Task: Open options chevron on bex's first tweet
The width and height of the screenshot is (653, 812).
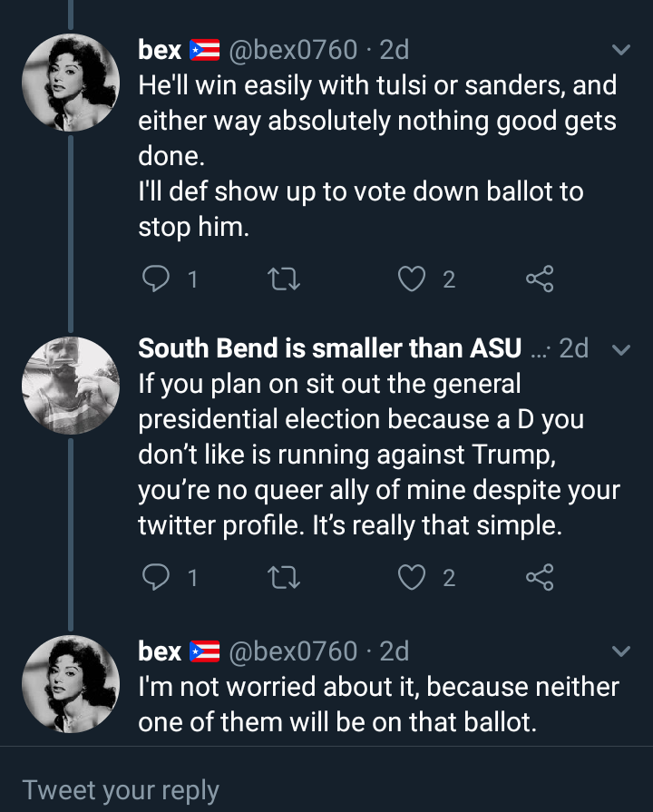Action: [x=621, y=49]
